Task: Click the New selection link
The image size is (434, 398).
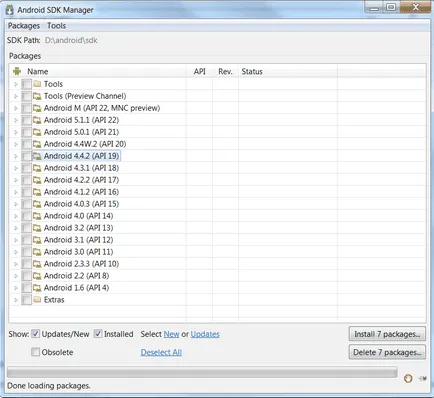Action: 172,334
